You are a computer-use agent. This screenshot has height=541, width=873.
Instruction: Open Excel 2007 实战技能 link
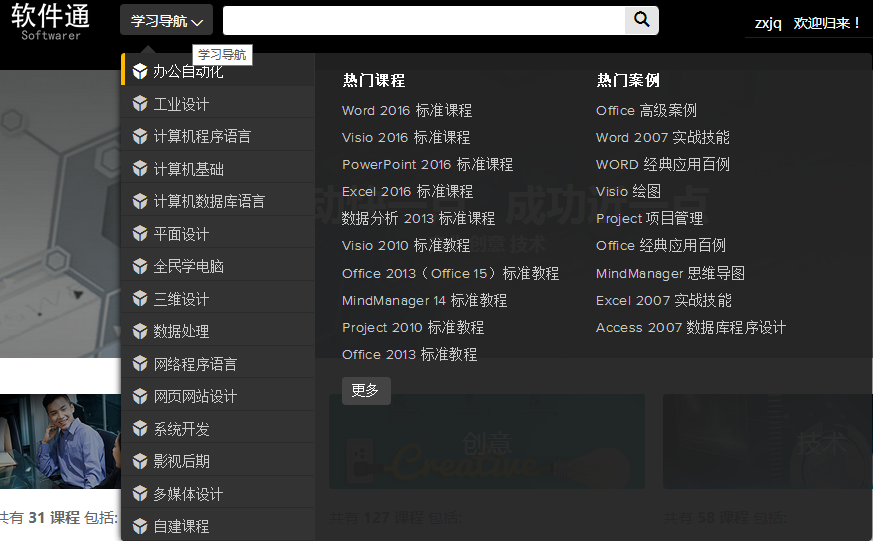pos(664,301)
